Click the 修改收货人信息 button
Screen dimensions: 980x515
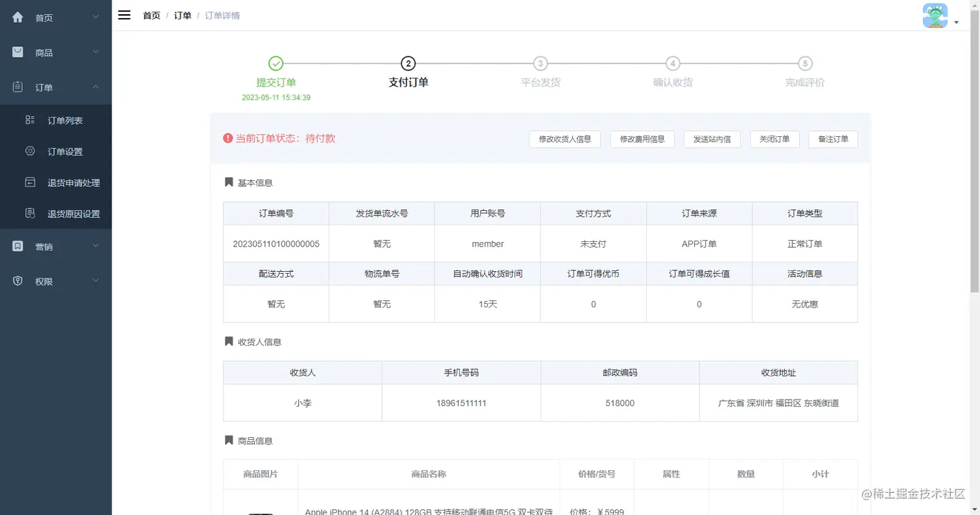pyautogui.click(x=565, y=139)
